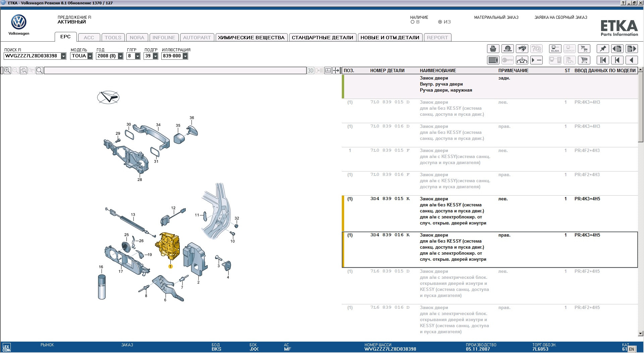
Task: Jump to first page arrow button
Action: 602,60
